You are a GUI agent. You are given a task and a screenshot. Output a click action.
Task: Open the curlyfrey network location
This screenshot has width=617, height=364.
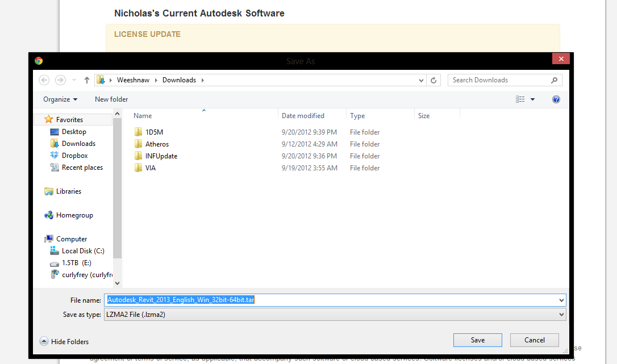pos(86,275)
